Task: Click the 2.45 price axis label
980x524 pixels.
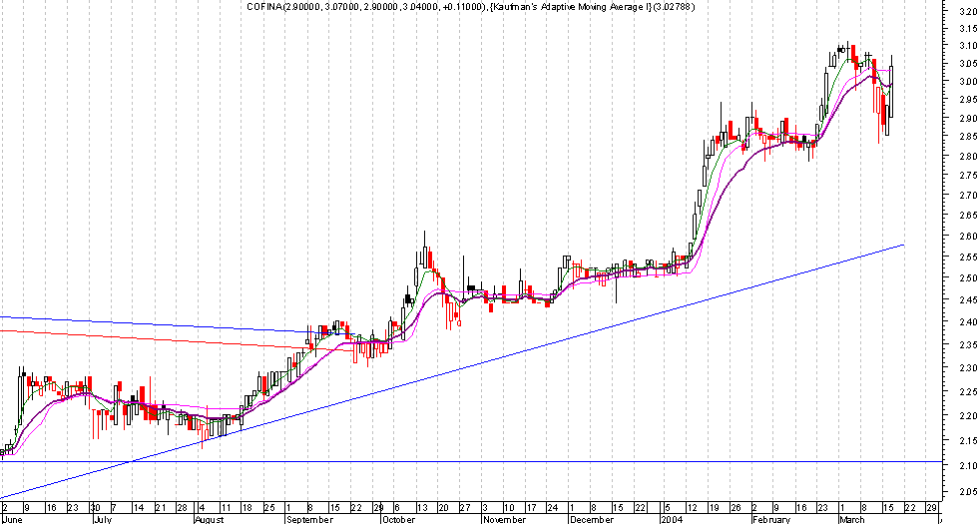Action: 968,299
